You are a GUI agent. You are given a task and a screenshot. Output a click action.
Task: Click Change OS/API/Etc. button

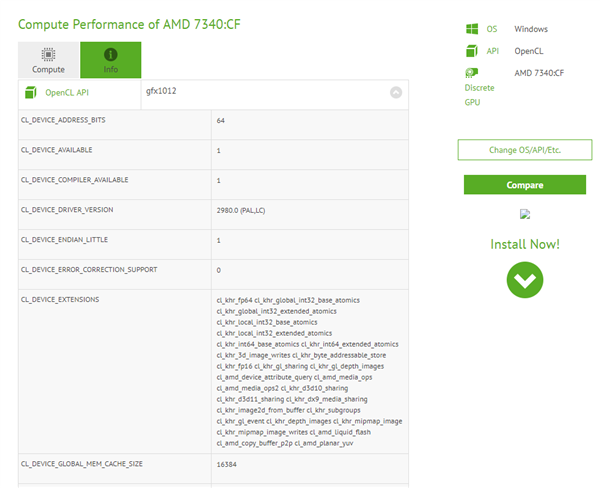[x=525, y=150]
